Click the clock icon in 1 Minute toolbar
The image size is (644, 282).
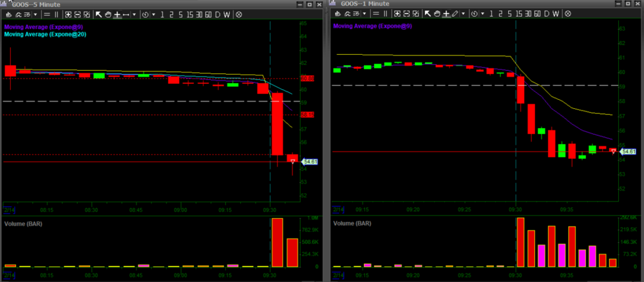474,14
